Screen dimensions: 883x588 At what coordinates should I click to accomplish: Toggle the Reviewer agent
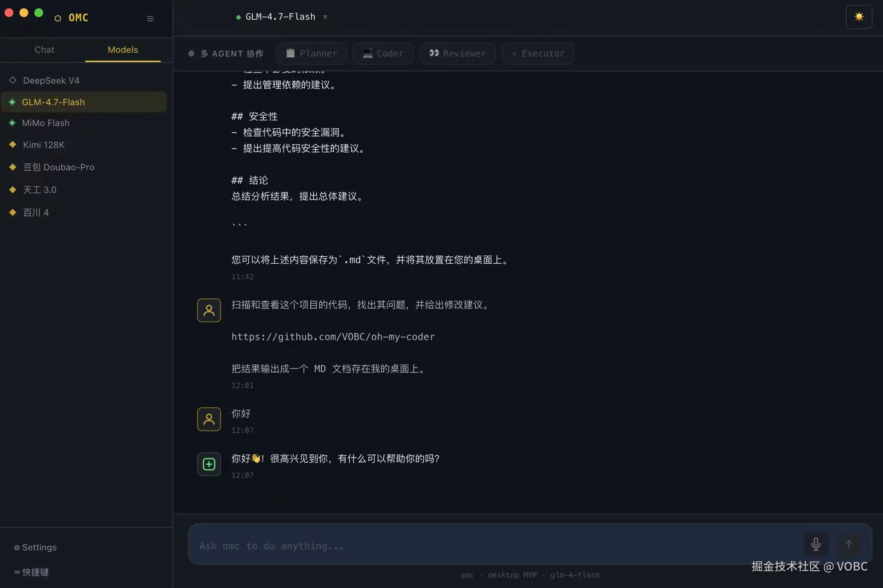(457, 54)
